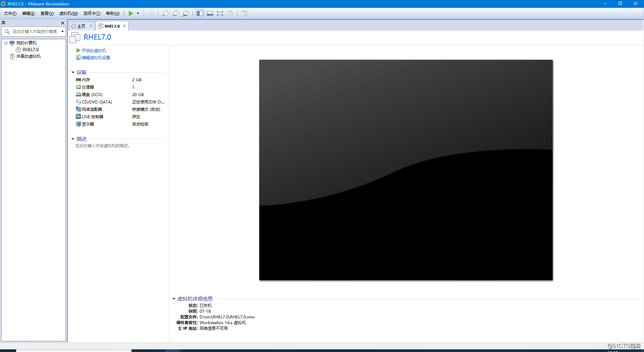Click the large RHEL7.0 title icon
The height and width of the screenshot is (352, 644).
tap(75, 38)
